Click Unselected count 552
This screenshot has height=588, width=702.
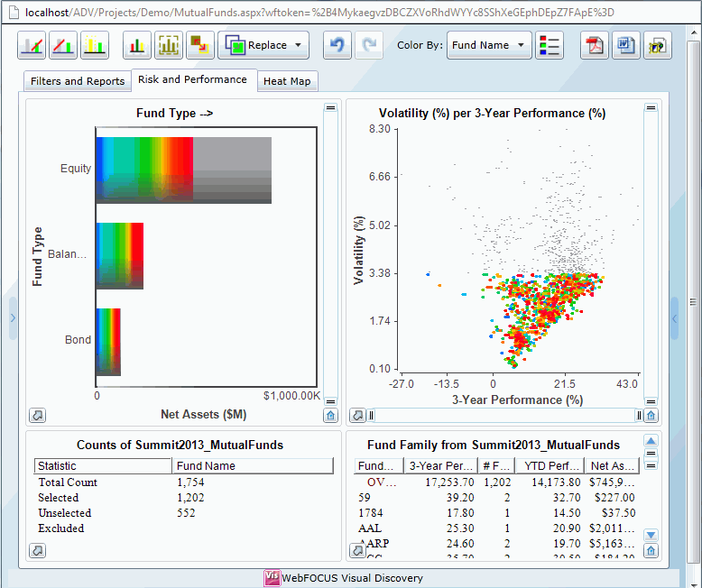tap(186, 513)
